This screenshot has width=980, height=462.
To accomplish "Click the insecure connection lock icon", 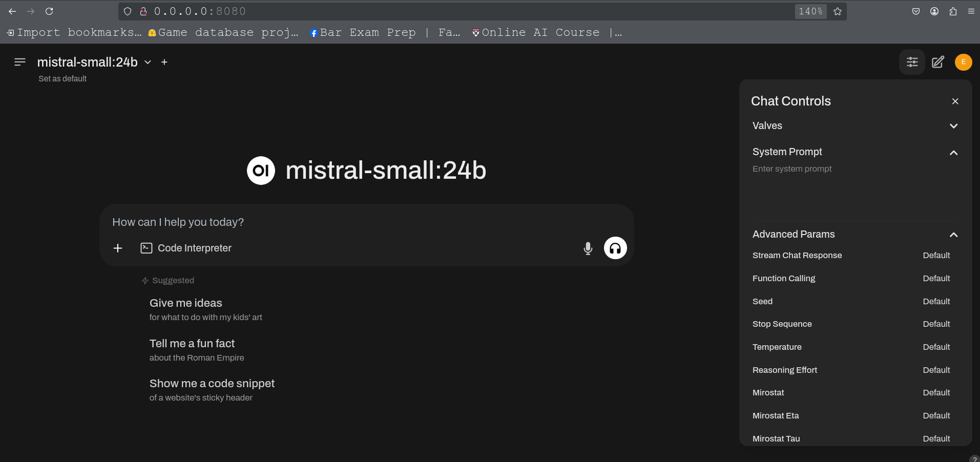I will (x=143, y=11).
